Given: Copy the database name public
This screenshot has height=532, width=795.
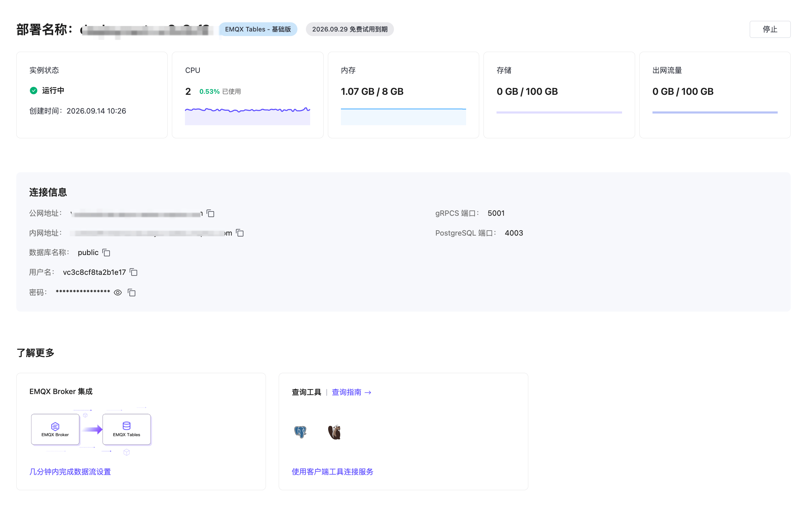Looking at the screenshot, I should pos(106,253).
